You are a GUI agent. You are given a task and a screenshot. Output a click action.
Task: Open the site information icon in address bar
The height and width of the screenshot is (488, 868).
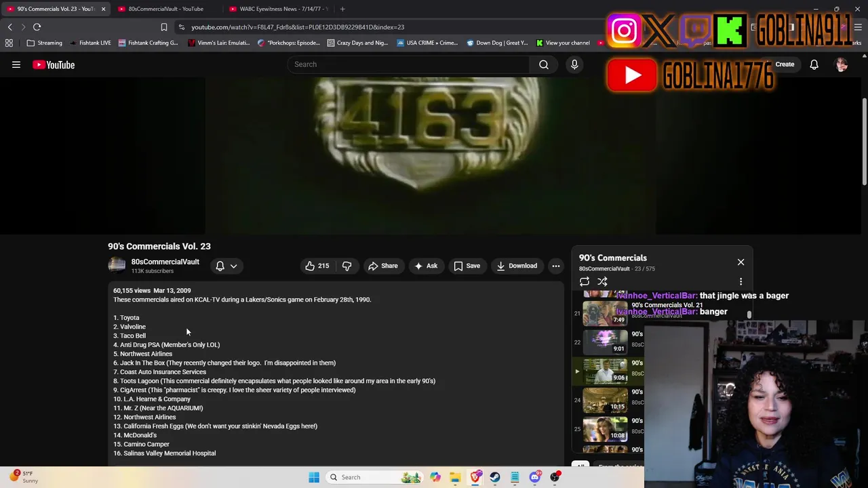(x=181, y=27)
